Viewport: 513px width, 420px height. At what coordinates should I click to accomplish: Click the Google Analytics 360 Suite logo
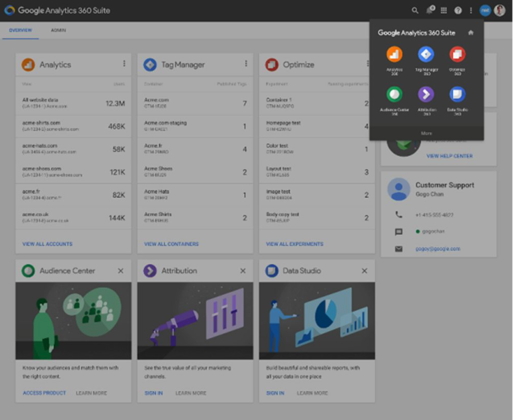pos(57,11)
